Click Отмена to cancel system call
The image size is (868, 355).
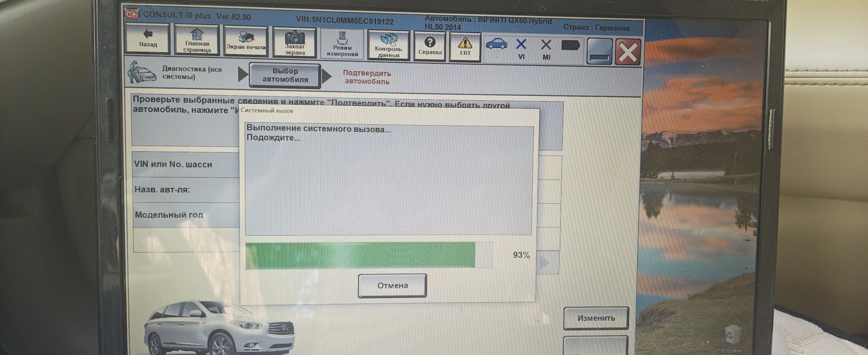(x=392, y=285)
